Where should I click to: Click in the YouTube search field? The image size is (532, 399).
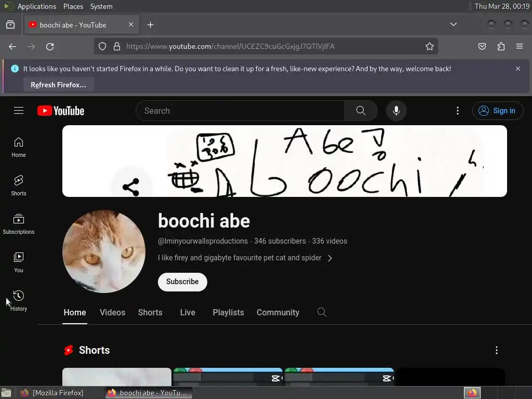240,111
